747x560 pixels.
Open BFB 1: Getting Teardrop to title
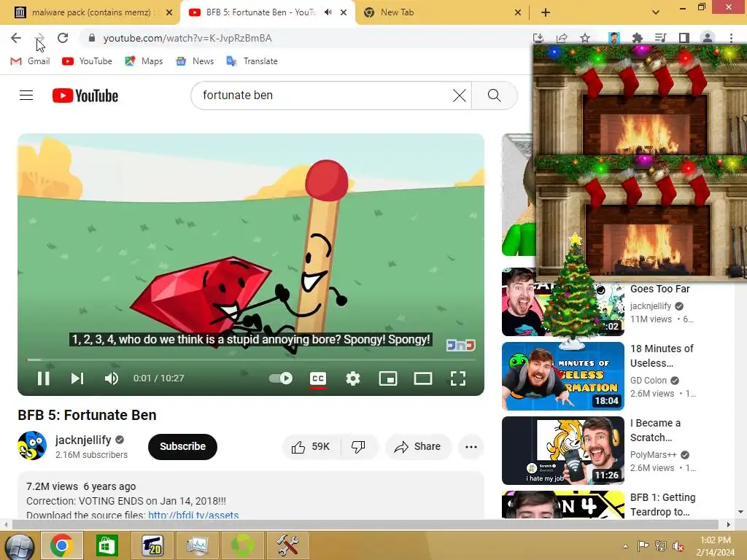coord(662,505)
